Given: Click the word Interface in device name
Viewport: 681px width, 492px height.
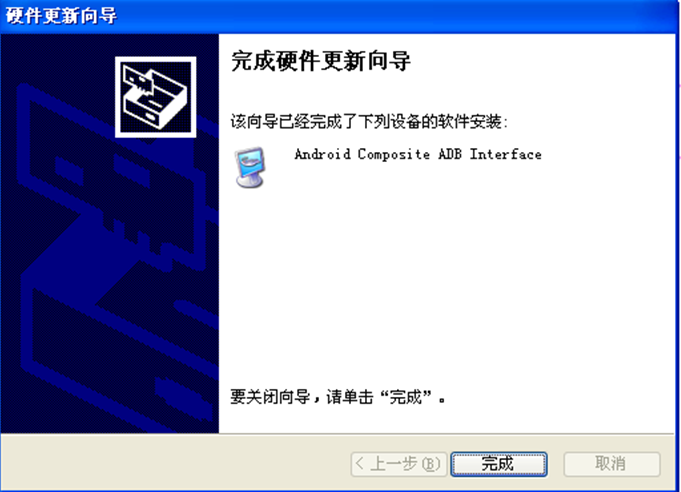Looking at the screenshot, I should 506,154.
